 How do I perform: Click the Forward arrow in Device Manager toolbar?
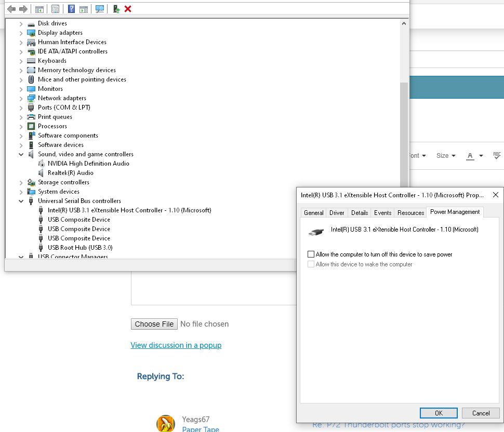click(x=23, y=9)
